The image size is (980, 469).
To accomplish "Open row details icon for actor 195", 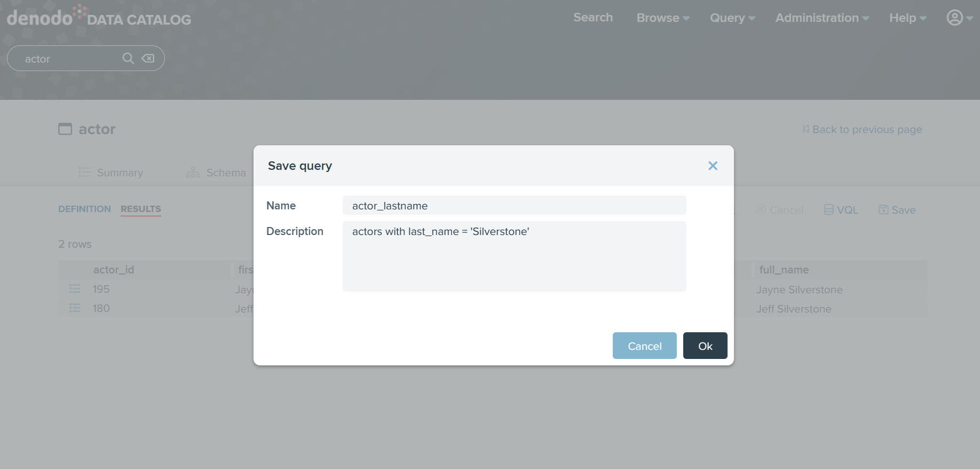I will tap(75, 289).
